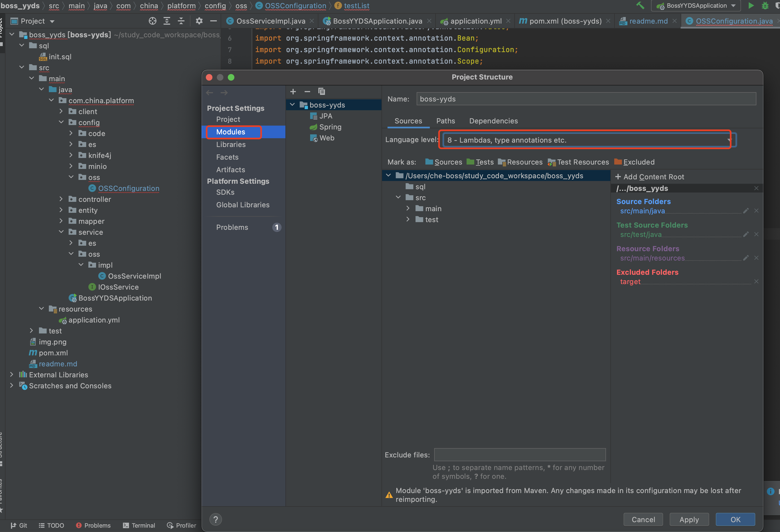Click the locate file crosshair icon in Project panel
The image size is (780, 532).
point(152,21)
